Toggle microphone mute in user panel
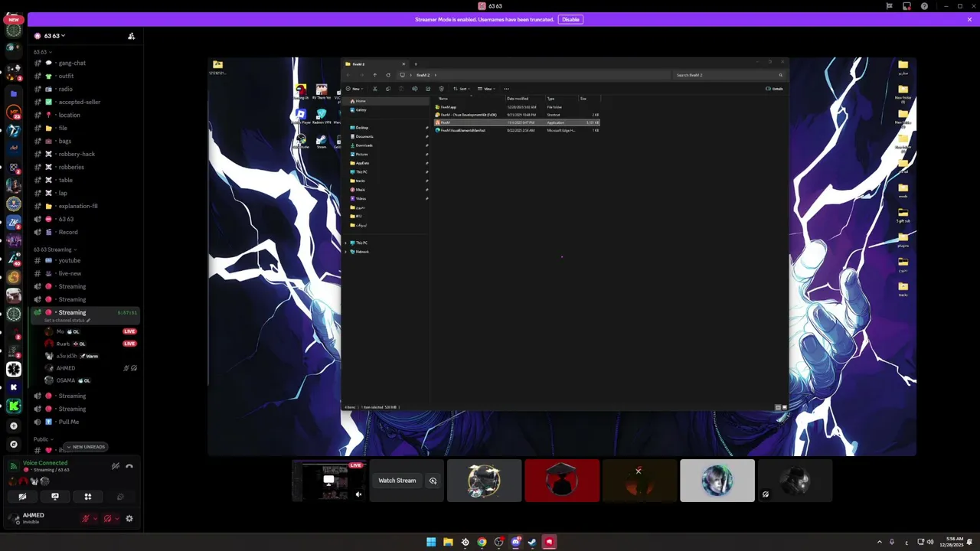 87,519
